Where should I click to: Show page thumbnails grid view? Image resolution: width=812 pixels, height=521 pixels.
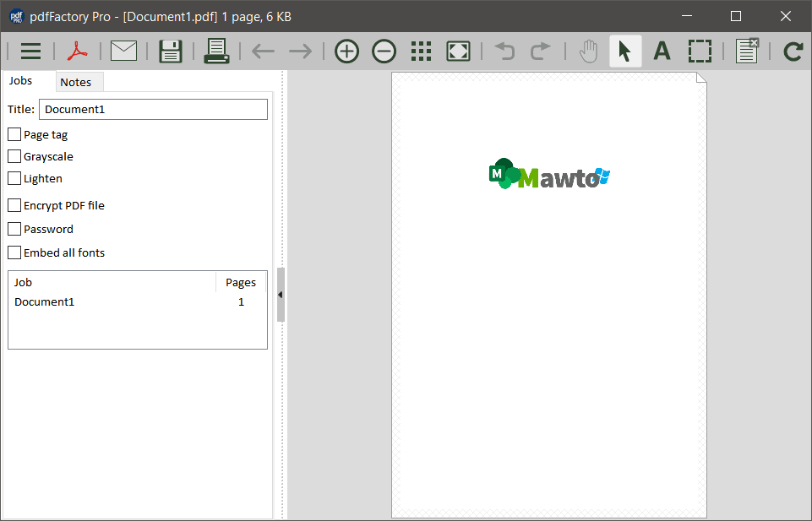tap(421, 52)
